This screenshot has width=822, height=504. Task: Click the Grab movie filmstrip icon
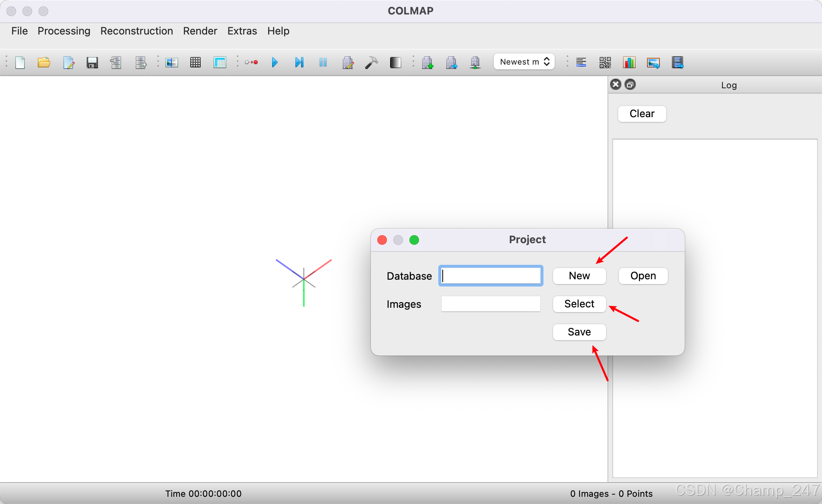(x=678, y=63)
